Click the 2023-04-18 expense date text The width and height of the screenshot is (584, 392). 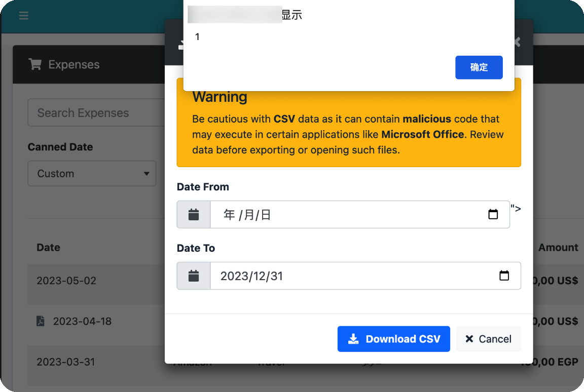tap(82, 321)
